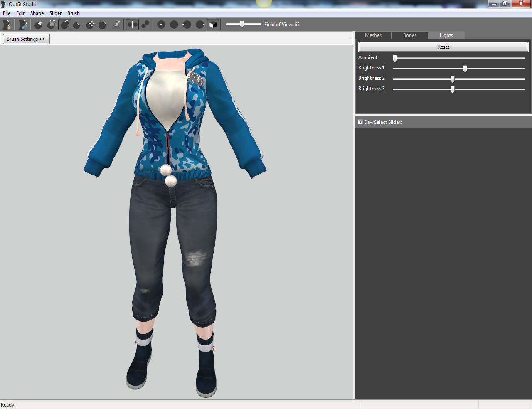Viewport: 532px width, 409px height.
Task: Switch to the Meshes tab
Action: 373,35
